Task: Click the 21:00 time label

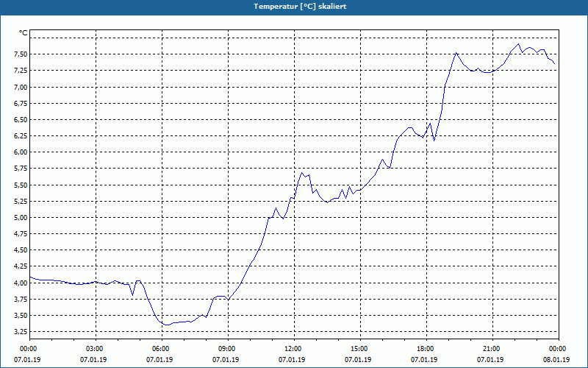Action: (x=492, y=349)
